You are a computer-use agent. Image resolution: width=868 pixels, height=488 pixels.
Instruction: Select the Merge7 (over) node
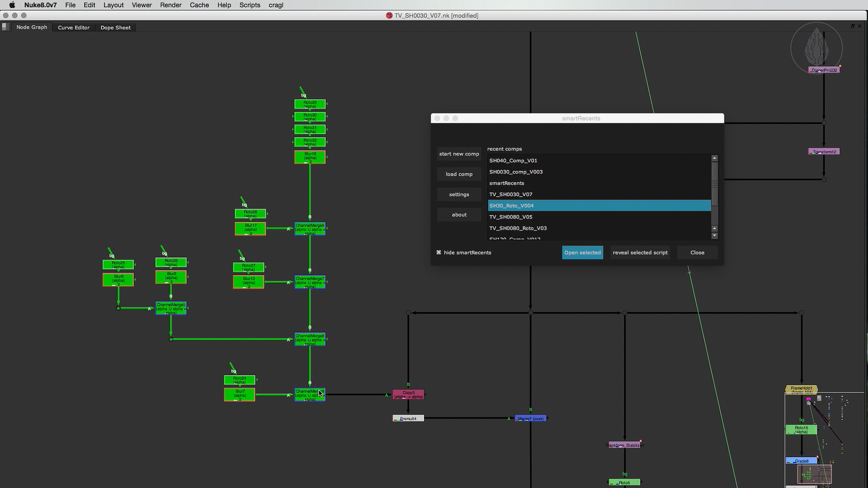pyautogui.click(x=531, y=418)
